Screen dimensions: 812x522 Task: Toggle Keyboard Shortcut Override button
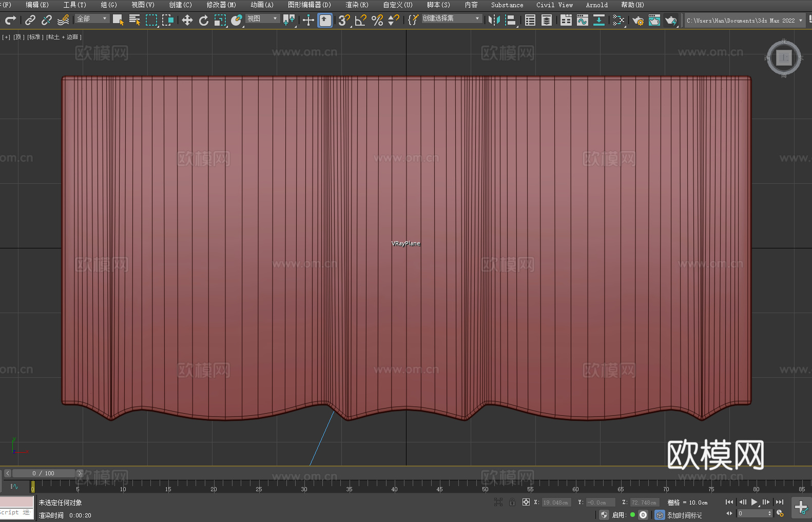coord(325,20)
